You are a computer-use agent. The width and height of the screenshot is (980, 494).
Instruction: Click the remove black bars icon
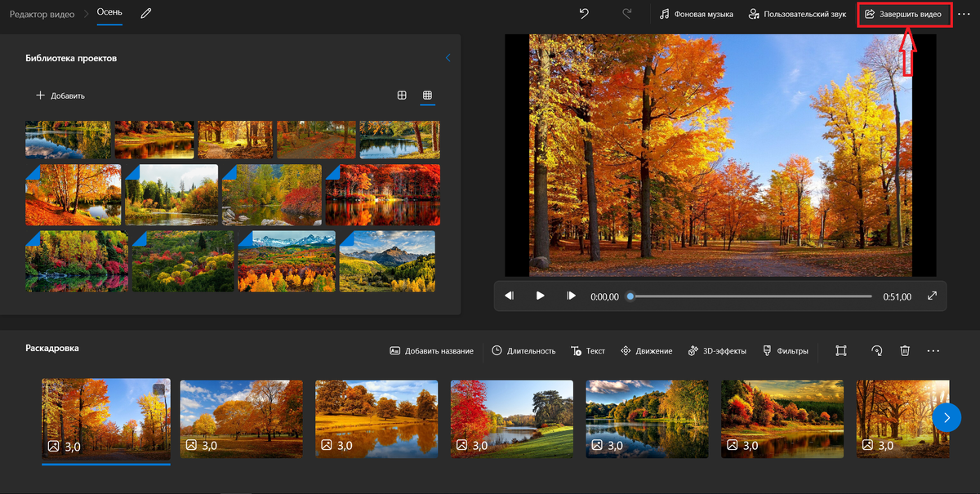[x=841, y=350]
